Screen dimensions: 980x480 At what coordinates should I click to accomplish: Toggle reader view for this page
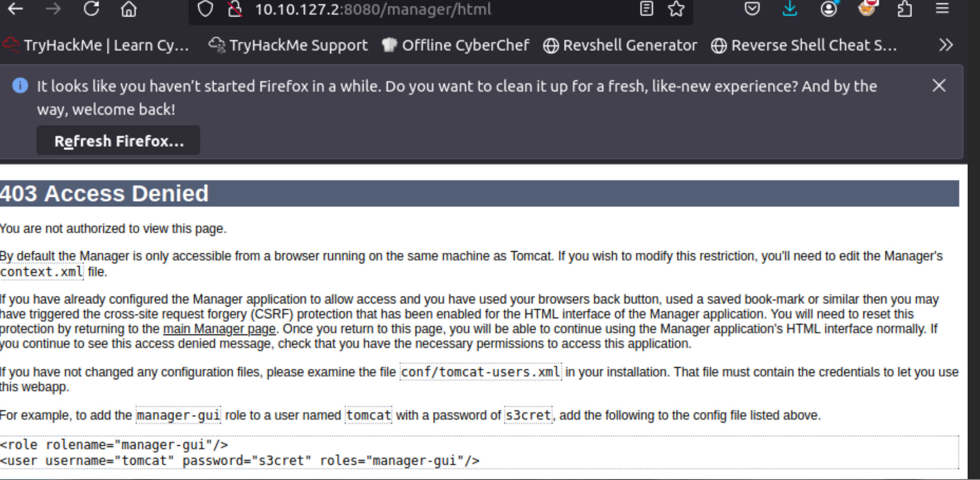point(647,9)
